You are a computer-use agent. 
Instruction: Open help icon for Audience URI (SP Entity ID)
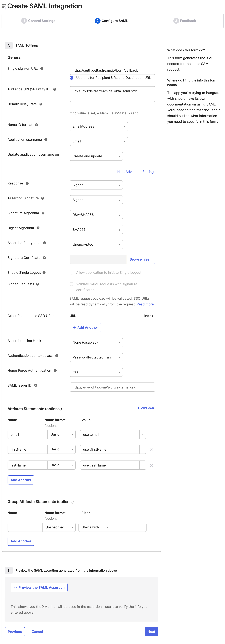click(x=55, y=89)
